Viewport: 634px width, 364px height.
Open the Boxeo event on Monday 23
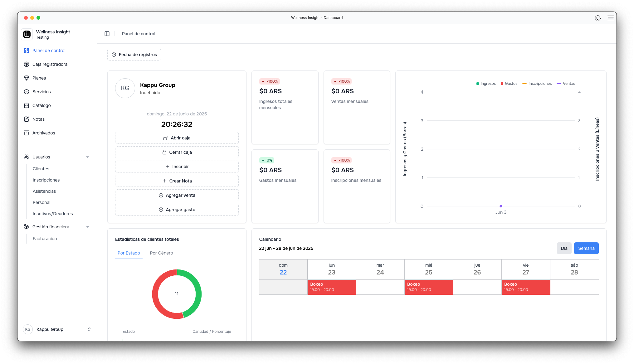point(331,287)
